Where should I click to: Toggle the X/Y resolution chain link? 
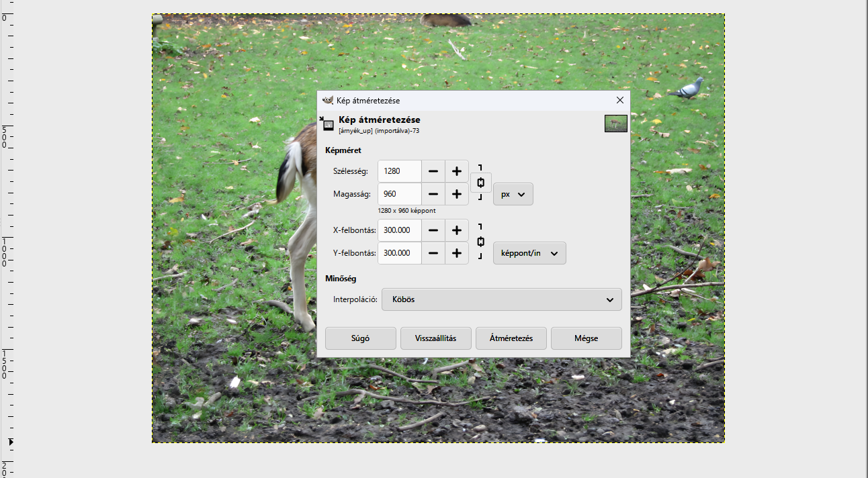(x=480, y=242)
